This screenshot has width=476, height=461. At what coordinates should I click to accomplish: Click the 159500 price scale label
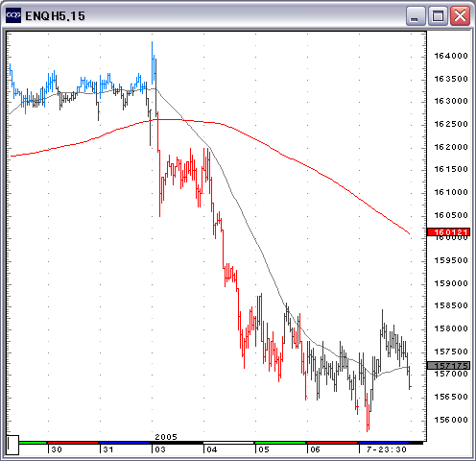coord(451,260)
